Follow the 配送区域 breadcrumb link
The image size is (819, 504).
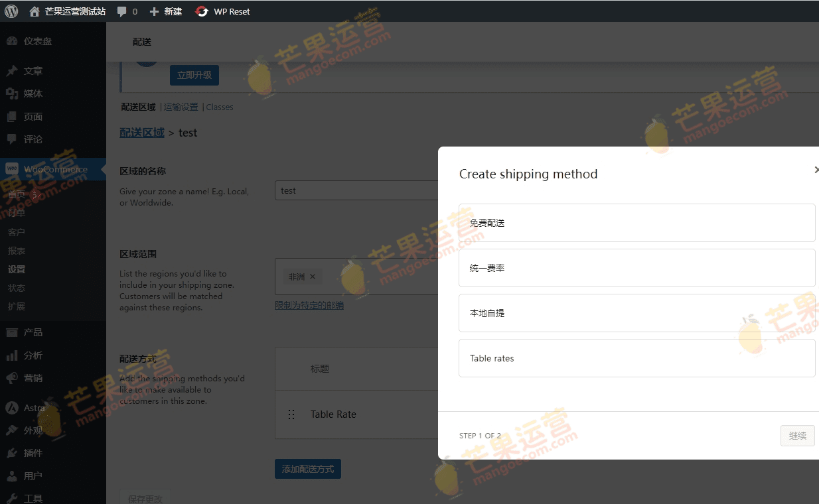pos(142,133)
